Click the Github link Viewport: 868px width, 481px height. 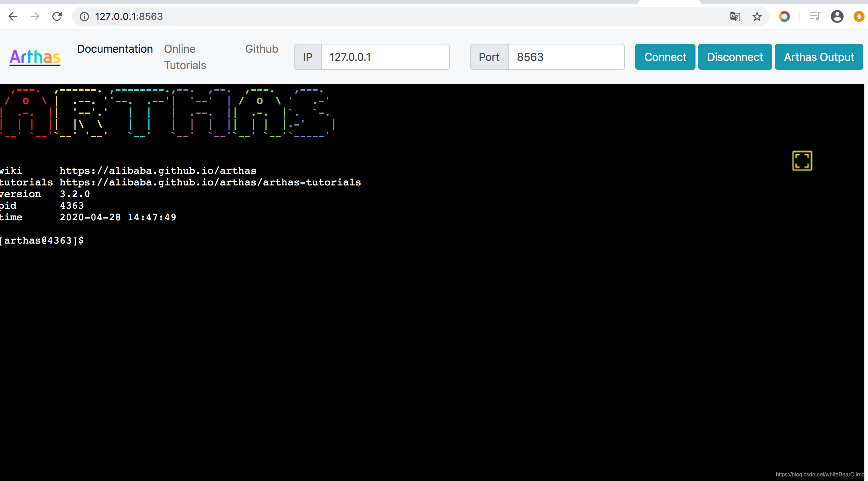(x=261, y=49)
